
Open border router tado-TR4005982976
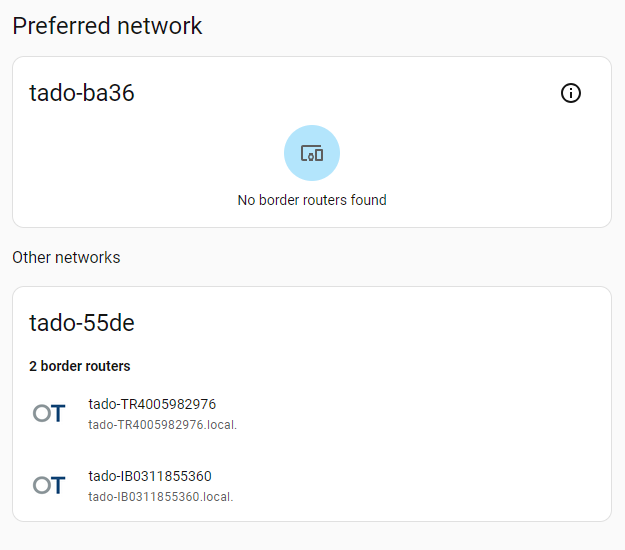pos(152,404)
